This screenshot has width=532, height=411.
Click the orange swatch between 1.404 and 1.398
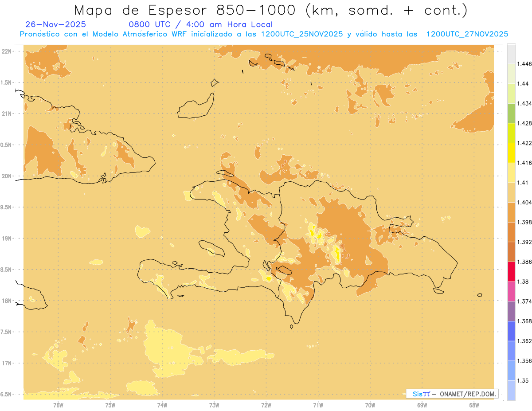click(511, 212)
